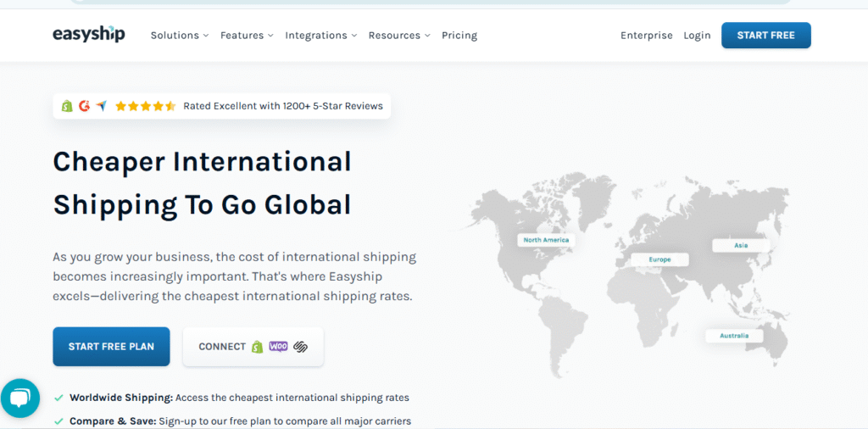Click the 'Cheaper International' heading line
Viewport: 868px width, 429px height.
pyautogui.click(x=202, y=162)
